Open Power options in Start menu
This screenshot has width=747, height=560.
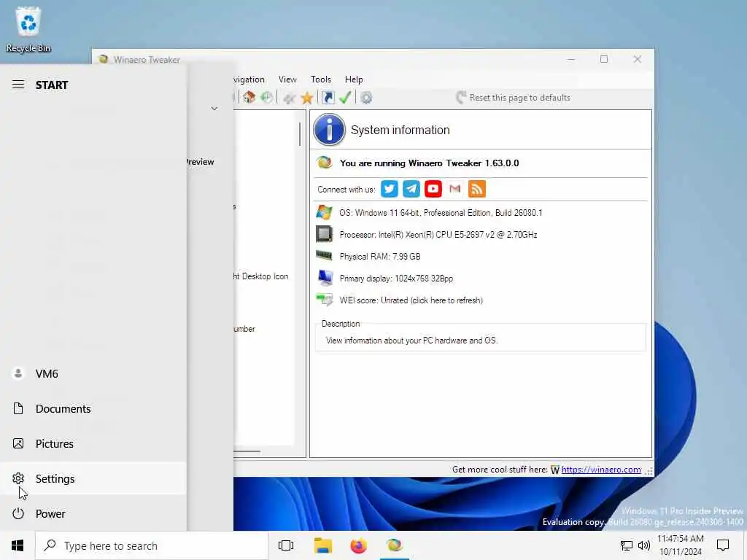[93, 514]
